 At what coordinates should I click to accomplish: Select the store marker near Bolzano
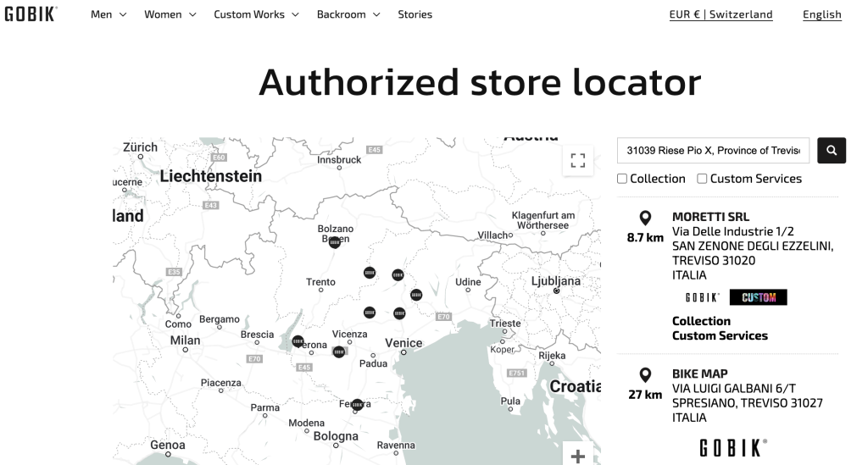coord(334,242)
